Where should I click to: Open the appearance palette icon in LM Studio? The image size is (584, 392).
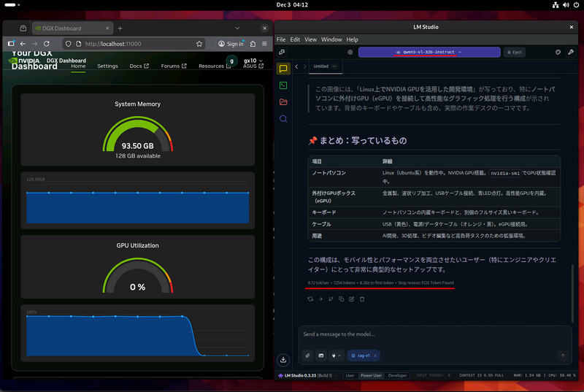(x=558, y=52)
